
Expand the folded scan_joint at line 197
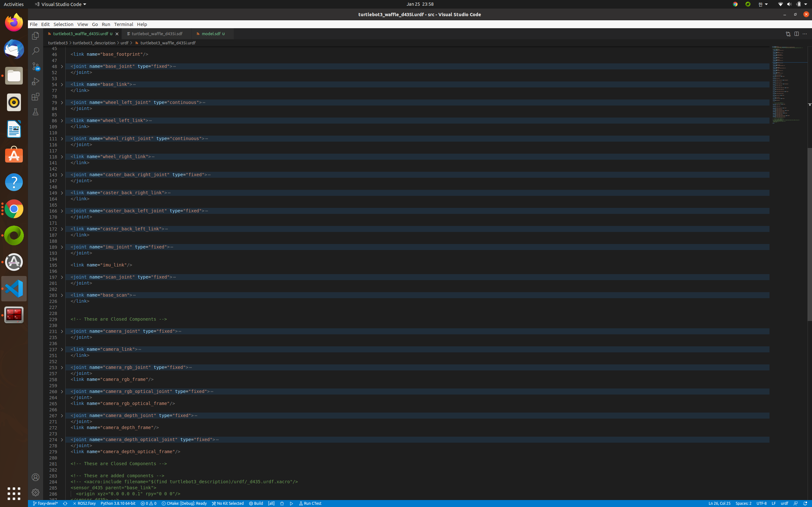62,277
